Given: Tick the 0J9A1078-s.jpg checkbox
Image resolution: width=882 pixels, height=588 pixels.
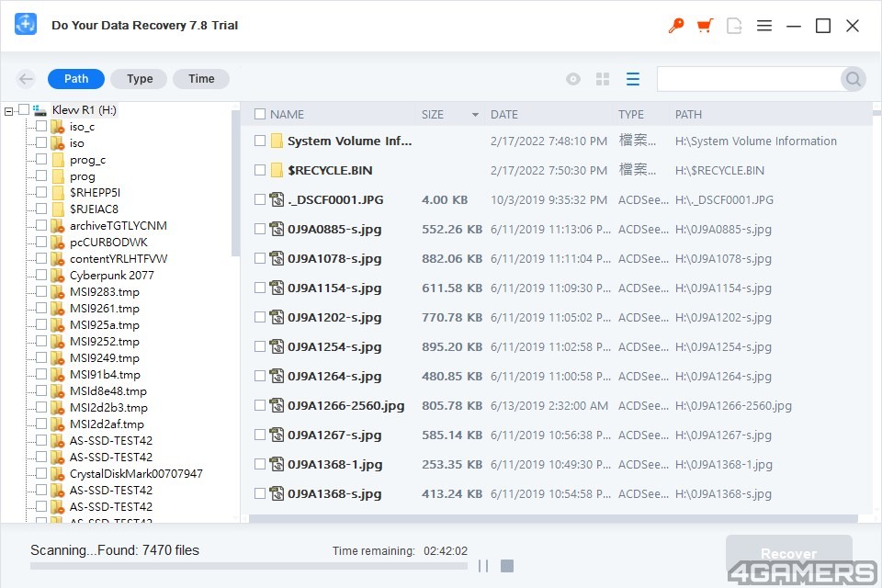Looking at the screenshot, I should pos(260,258).
